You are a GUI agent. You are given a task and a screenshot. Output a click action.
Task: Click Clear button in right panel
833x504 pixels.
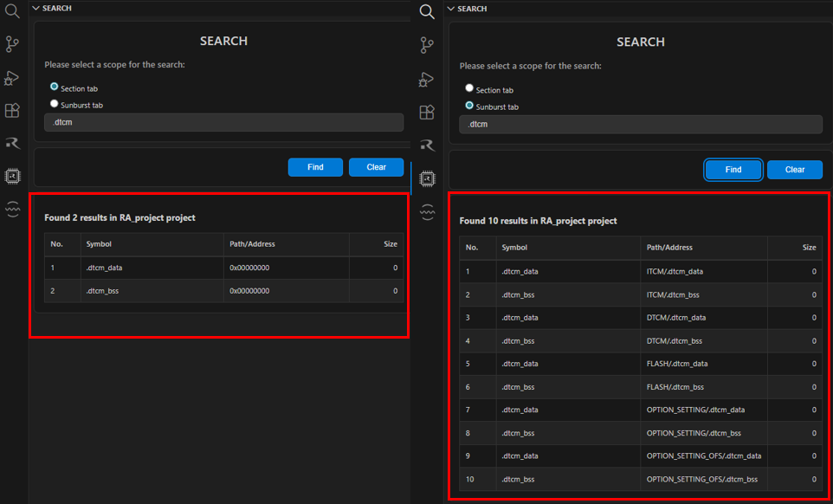[795, 170]
